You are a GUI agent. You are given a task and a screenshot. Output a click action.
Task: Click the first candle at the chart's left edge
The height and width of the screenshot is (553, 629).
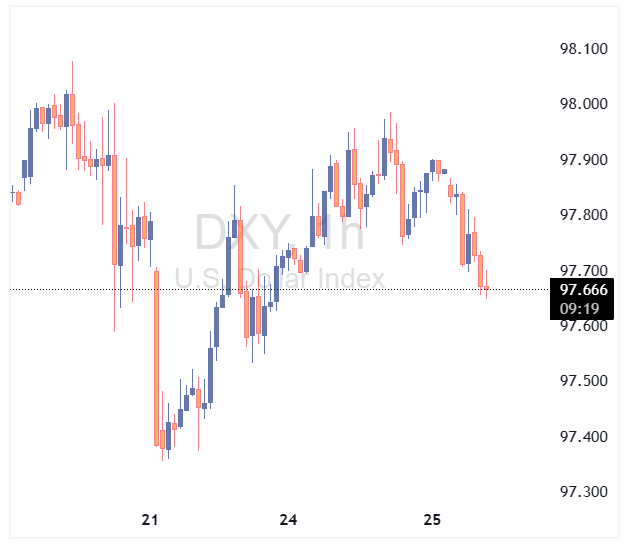point(13,192)
